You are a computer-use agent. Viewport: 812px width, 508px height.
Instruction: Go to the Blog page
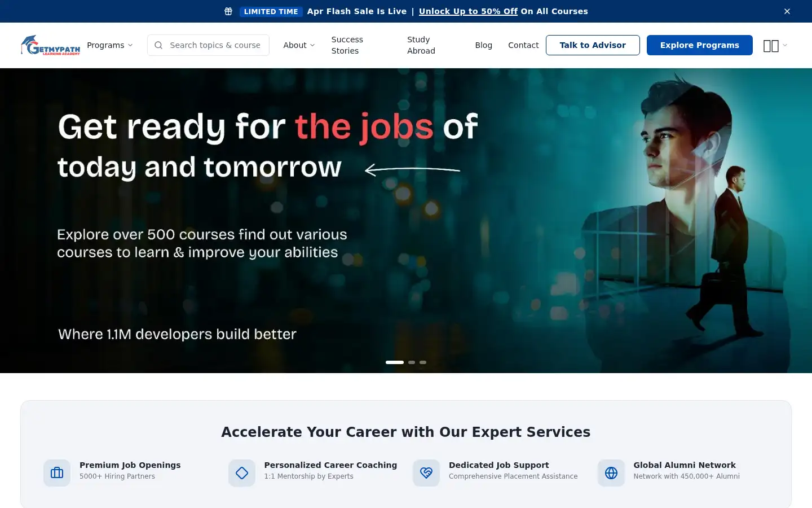[x=483, y=45]
